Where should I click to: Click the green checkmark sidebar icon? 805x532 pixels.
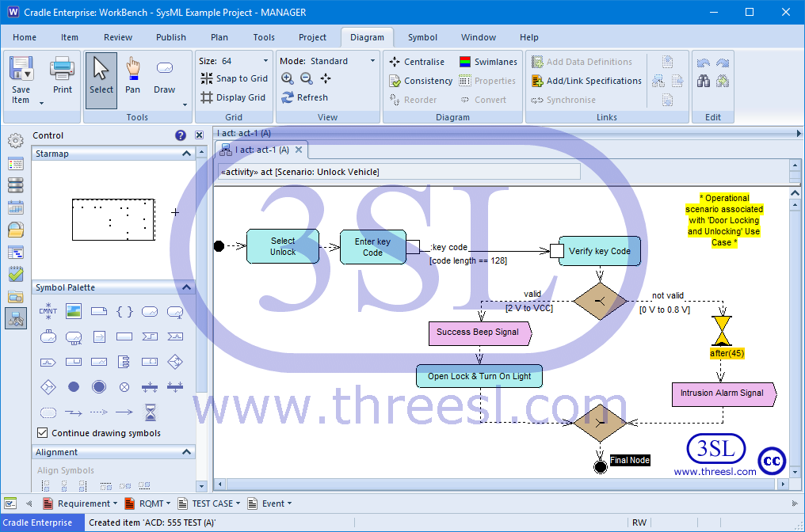click(15, 275)
